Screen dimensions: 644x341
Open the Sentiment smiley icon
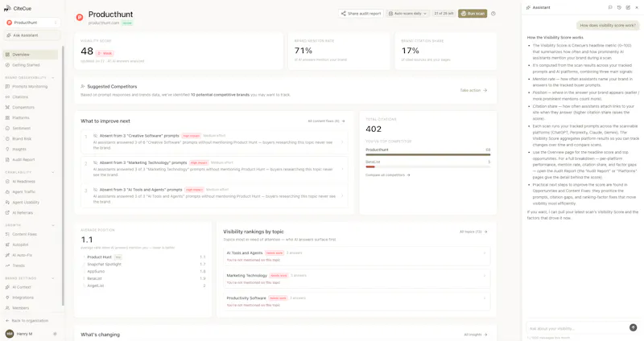pyautogui.click(x=7, y=128)
